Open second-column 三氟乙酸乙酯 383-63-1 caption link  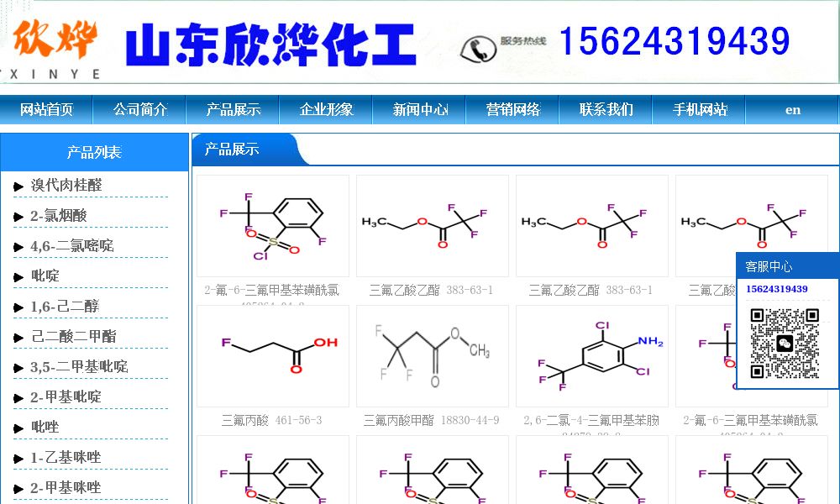[431, 291]
